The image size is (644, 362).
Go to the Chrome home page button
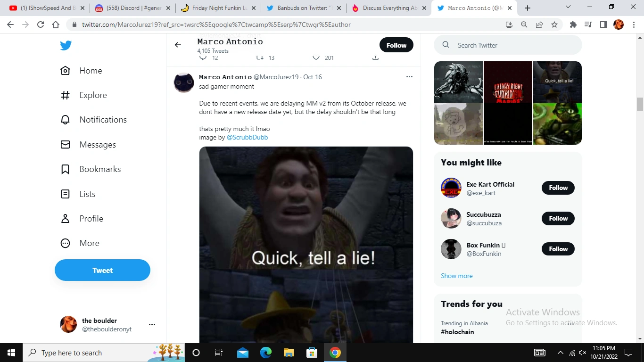56,25
